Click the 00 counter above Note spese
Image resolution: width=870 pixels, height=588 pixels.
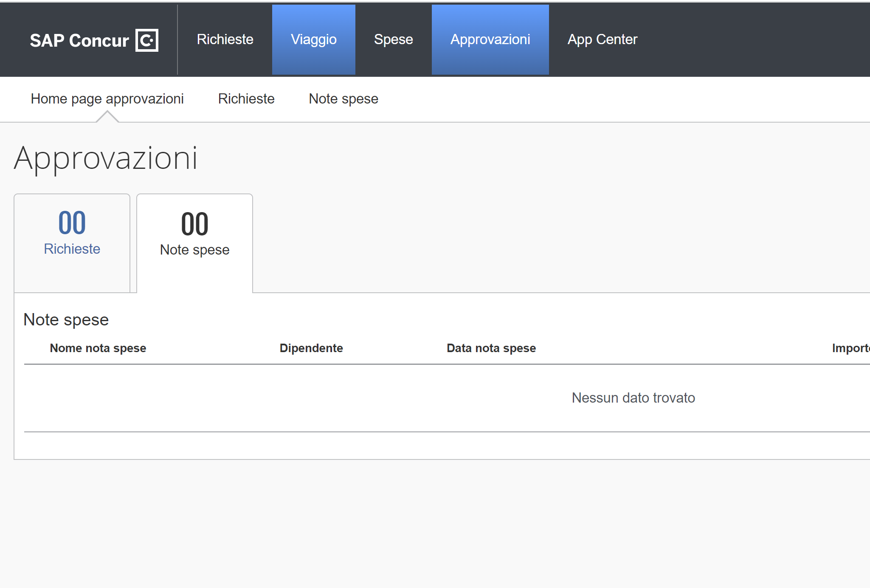(x=194, y=224)
